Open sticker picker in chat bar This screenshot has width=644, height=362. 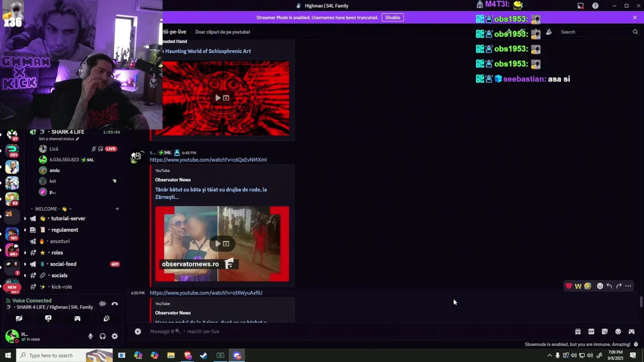click(x=605, y=332)
